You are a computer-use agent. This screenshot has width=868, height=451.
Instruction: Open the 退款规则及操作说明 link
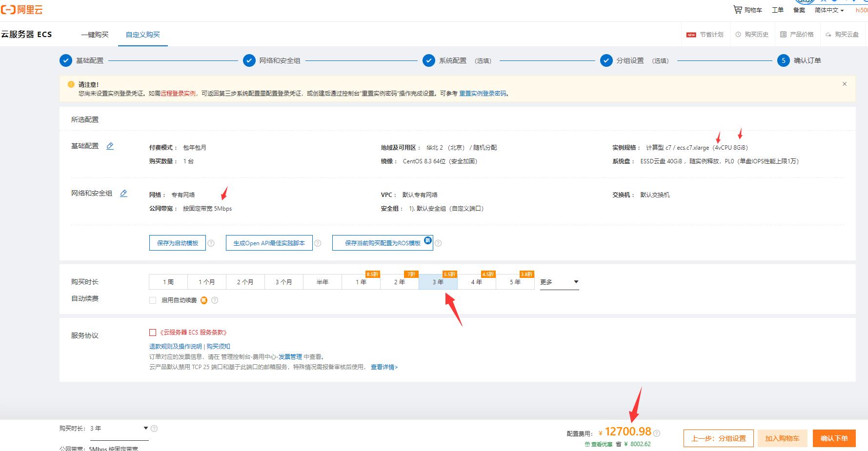coord(176,347)
